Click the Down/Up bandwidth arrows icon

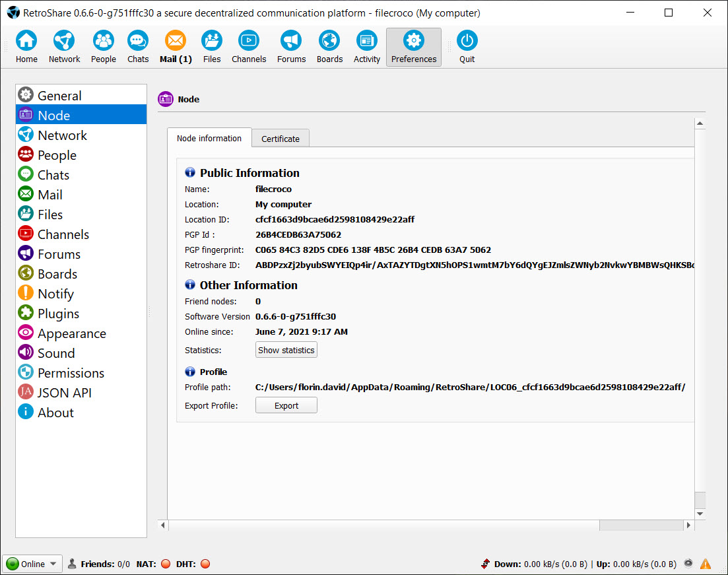[x=485, y=564]
